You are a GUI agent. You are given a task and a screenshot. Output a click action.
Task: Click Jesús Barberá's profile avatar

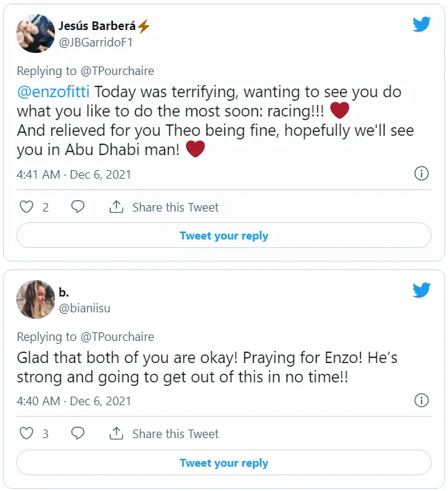tap(36, 33)
